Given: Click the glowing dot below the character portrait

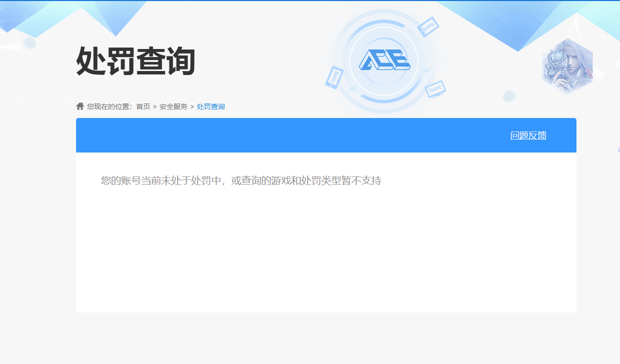Looking at the screenshot, I should 509,96.
